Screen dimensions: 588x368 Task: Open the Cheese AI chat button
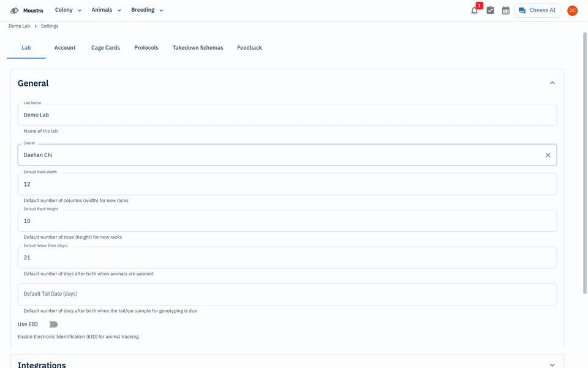tap(537, 10)
